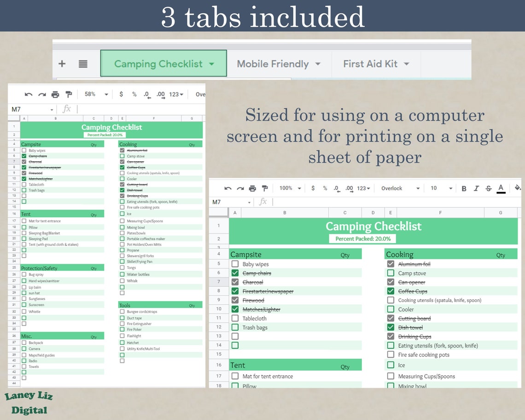The image size is (525, 420).
Task: Apply Strikethrough formatting
Action: click(488, 188)
